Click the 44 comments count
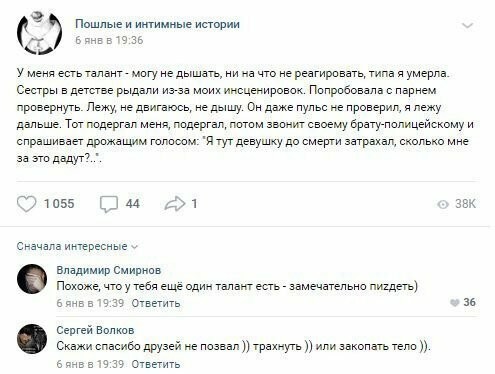This screenshot has width=495, height=374. (132, 204)
